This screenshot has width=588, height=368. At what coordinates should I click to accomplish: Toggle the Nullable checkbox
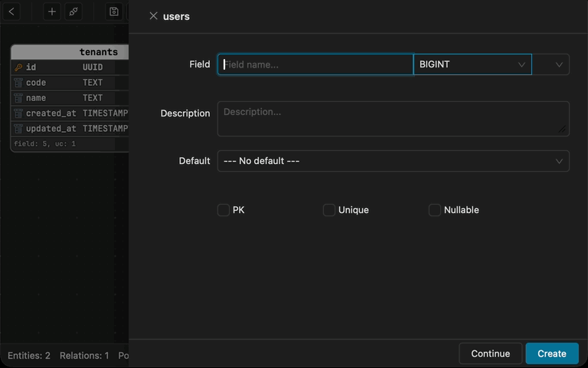[435, 210]
